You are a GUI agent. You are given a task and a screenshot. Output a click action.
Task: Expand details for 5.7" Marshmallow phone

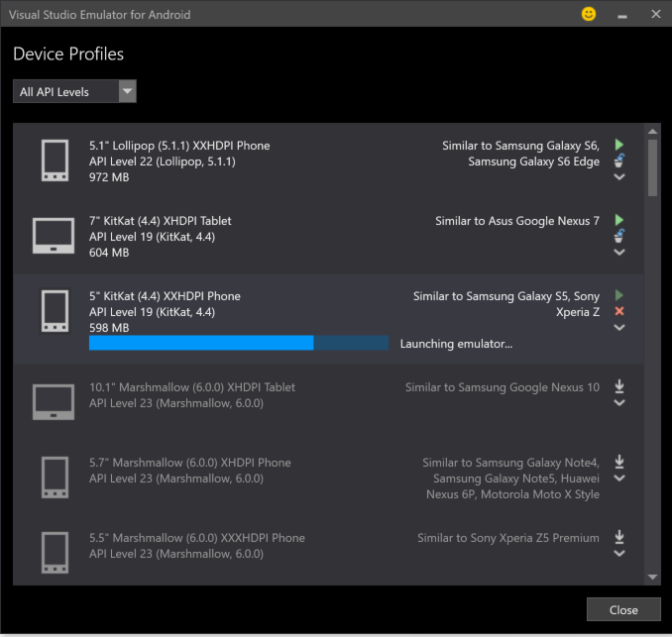point(619,478)
